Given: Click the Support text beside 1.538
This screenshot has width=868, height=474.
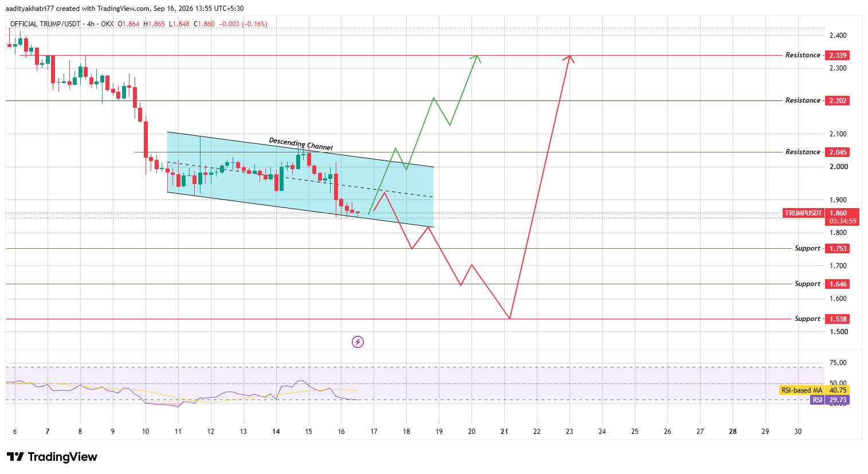Looking at the screenshot, I should pos(807,319).
